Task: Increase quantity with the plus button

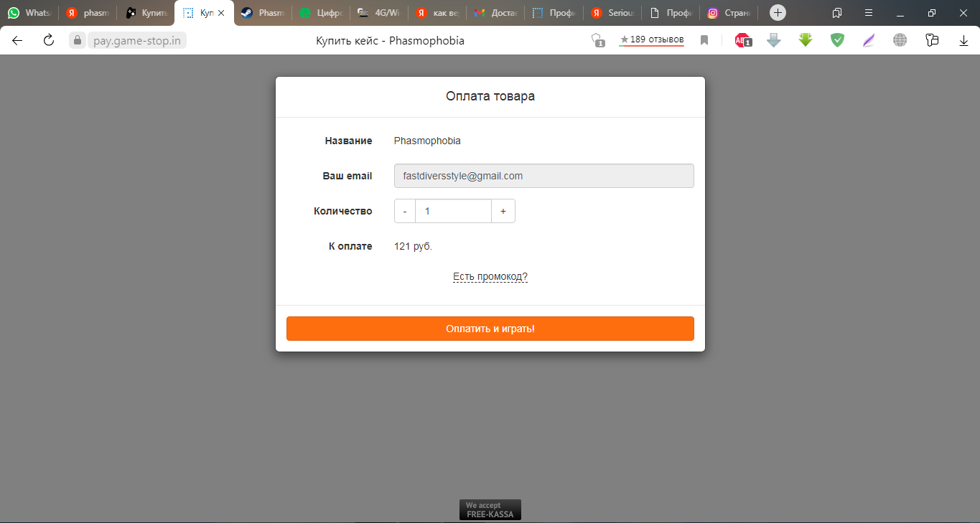Action: pos(503,211)
